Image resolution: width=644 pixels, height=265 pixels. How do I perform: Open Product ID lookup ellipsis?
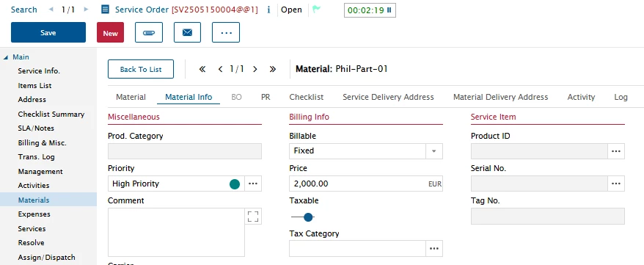(x=615, y=151)
